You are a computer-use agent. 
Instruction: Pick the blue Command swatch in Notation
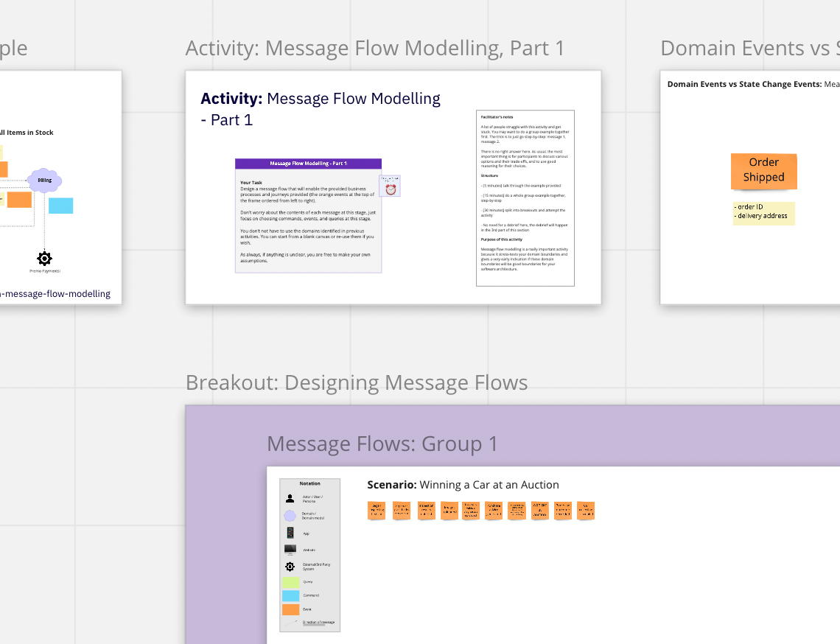[x=291, y=595]
